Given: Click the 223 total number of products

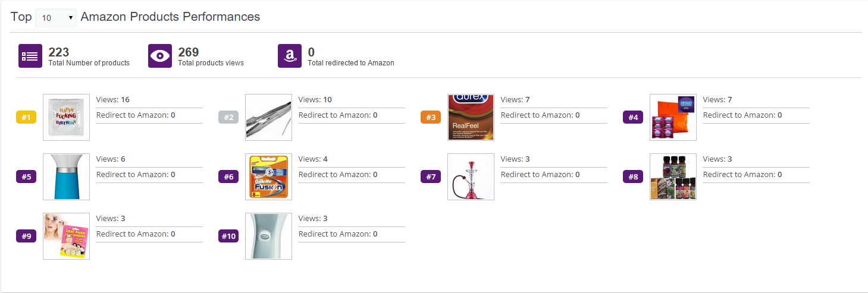Looking at the screenshot, I should [59, 52].
